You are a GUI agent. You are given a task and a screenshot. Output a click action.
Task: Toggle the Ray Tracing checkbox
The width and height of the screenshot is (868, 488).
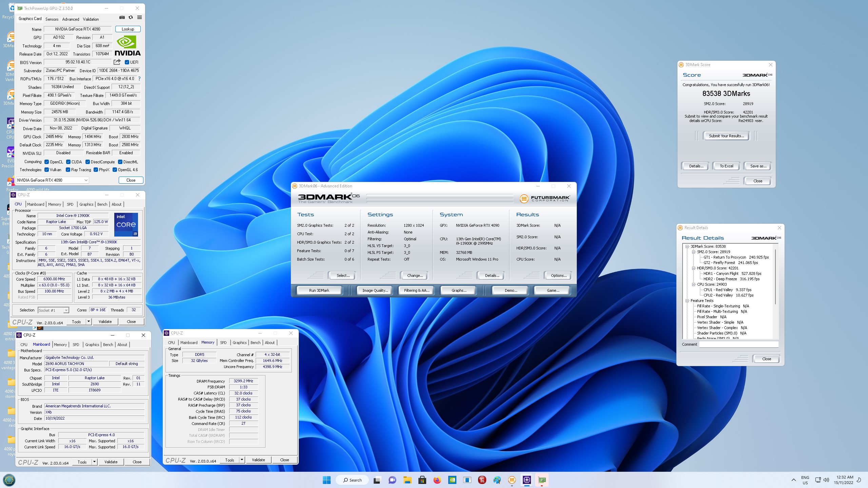(68, 170)
